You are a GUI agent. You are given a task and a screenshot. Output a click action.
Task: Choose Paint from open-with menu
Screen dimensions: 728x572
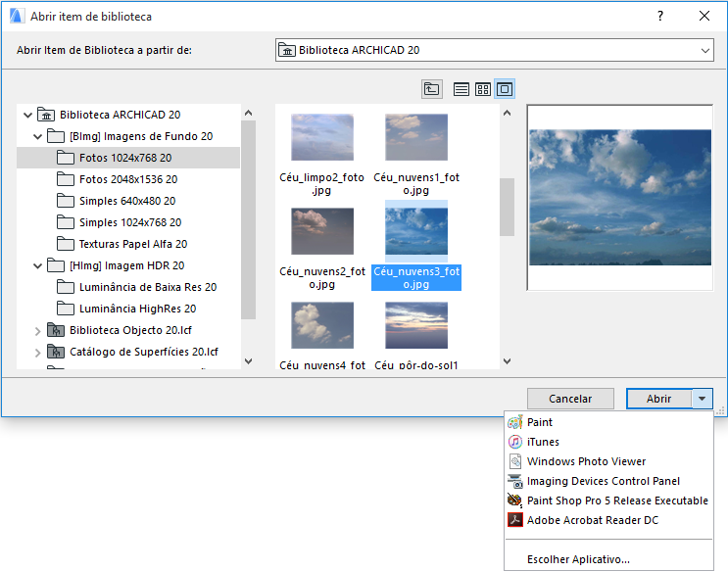[x=609, y=422]
